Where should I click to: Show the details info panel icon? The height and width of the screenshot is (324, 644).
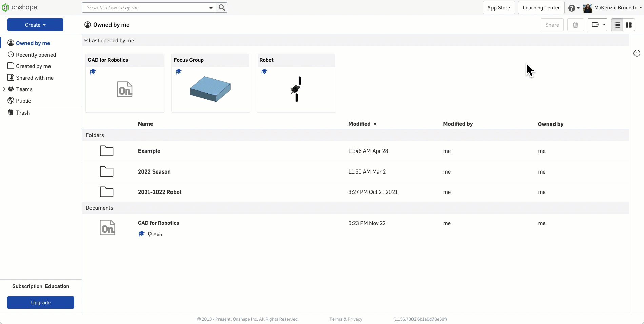pos(637,53)
